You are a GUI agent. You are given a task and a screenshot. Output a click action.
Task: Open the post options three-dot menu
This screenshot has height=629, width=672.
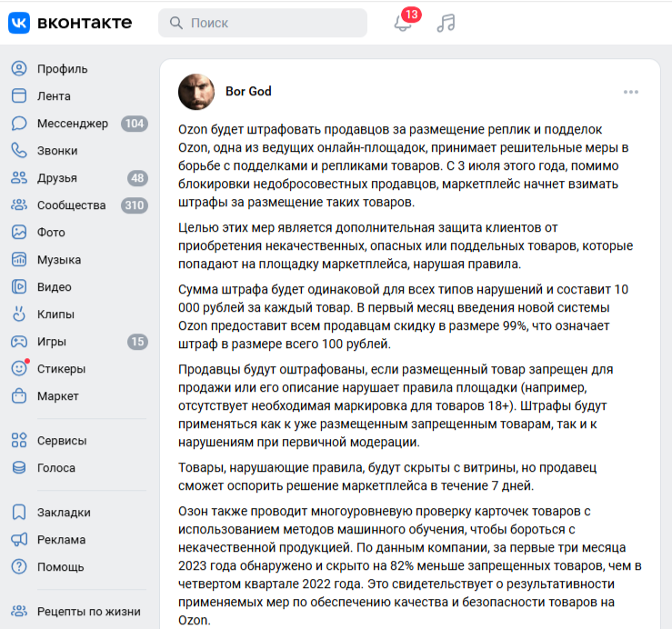click(x=631, y=92)
